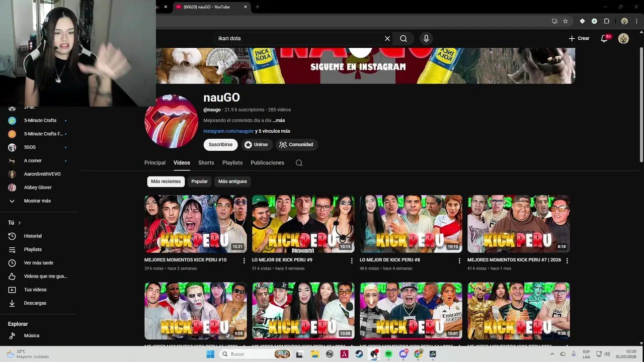Click the Crear button
This screenshot has width=644, height=362.
click(579, 38)
